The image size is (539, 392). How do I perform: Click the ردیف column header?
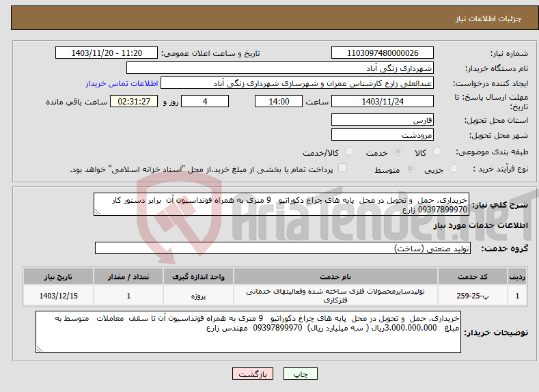click(x=517, y=277)
